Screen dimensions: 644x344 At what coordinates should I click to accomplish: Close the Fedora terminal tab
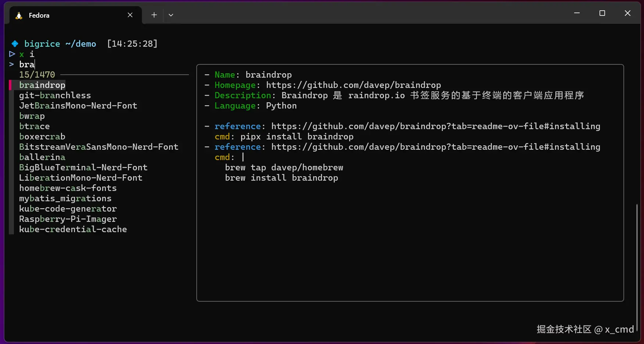pos(130,15)
